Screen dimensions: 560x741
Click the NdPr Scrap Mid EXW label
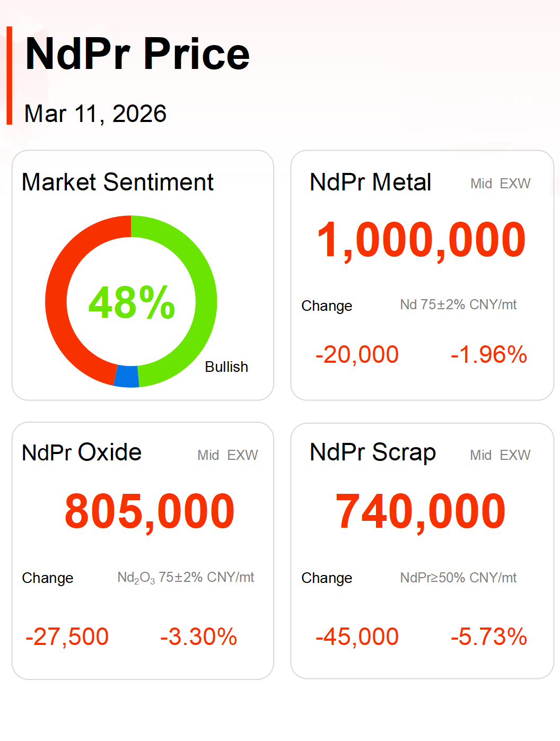coord(500,455)
